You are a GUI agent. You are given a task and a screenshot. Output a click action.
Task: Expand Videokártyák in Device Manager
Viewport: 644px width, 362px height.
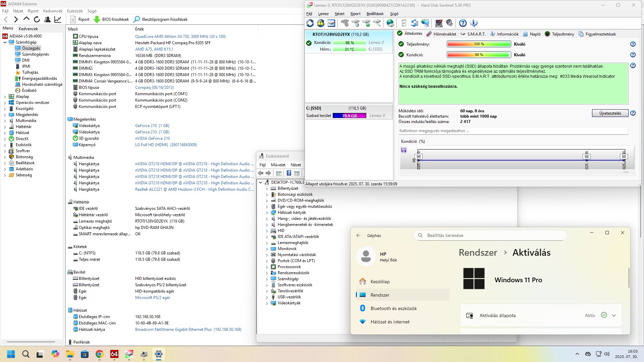click(x=267, y=303)
